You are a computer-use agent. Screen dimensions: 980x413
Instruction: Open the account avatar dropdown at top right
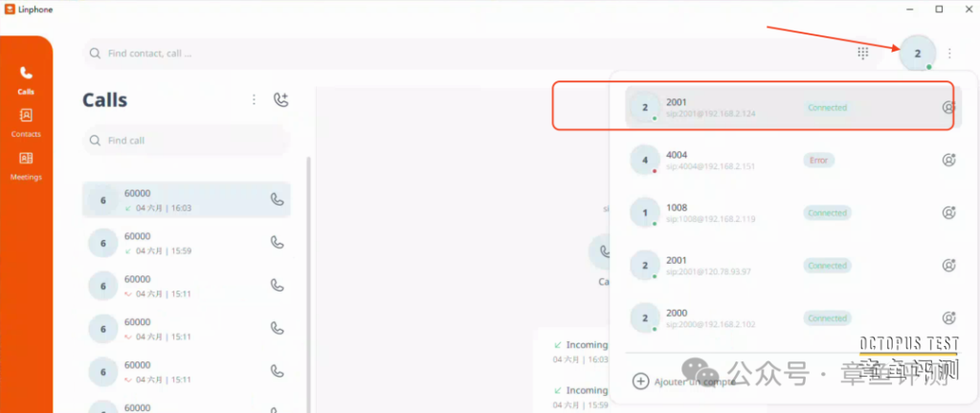(917, 54)
